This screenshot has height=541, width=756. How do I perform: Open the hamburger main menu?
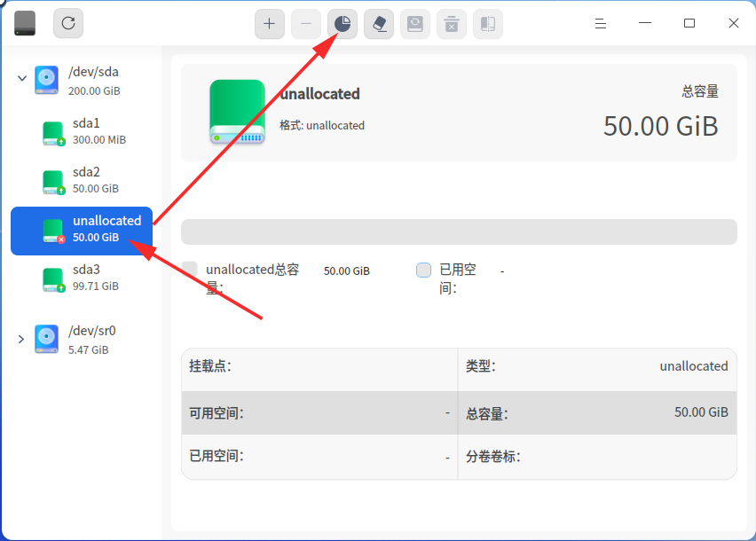coord(600,23)
